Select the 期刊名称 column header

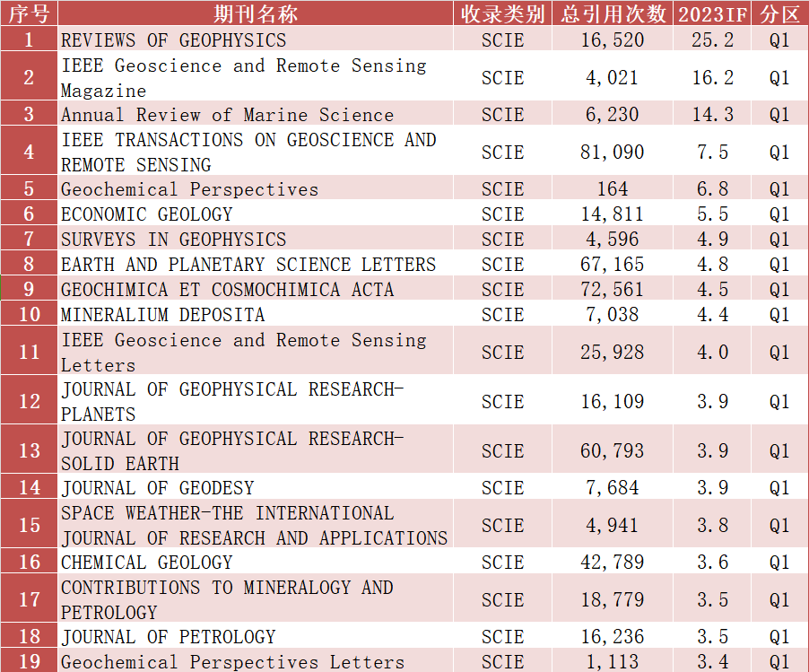pyautogui.click(x=256, y=13)
